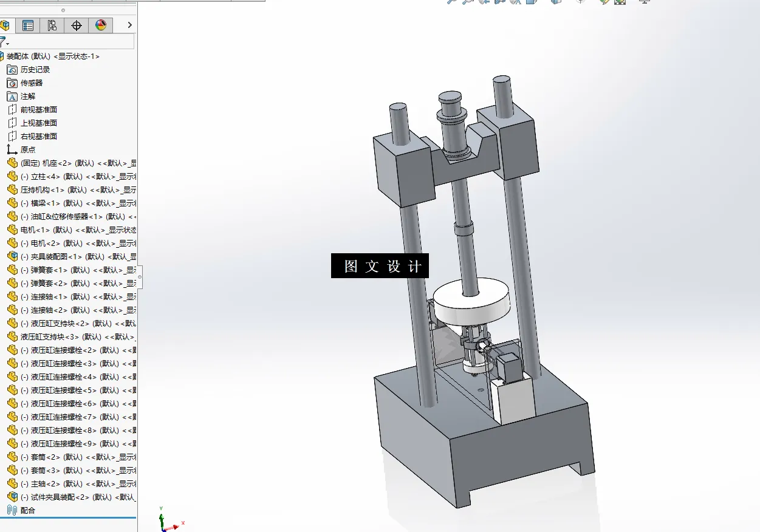Click the 液压缸连接螺栓<6> tree row

pos(71,404)
